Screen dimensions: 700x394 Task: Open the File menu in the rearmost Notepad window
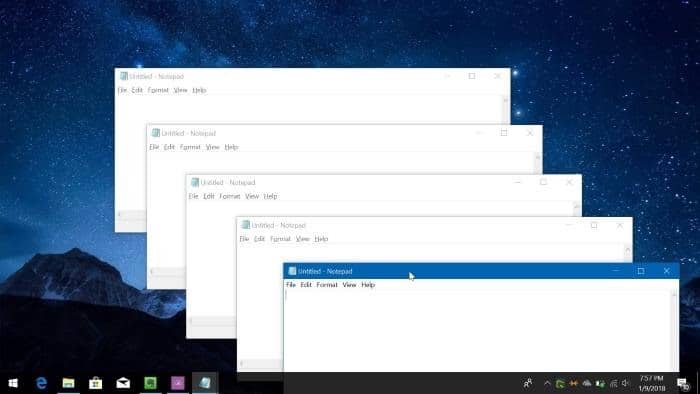(x=122, y=90)
